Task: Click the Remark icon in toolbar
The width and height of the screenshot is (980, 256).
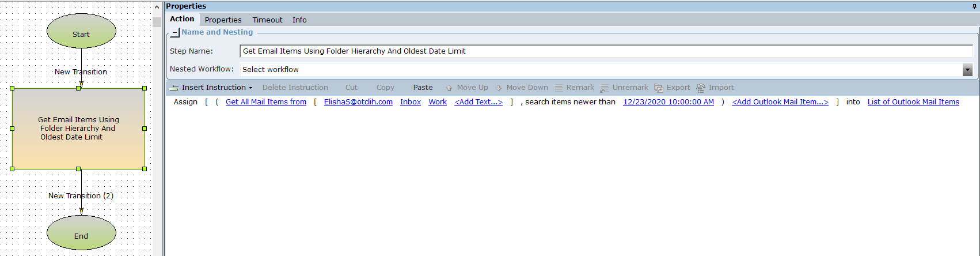Action: click(559, 88)
